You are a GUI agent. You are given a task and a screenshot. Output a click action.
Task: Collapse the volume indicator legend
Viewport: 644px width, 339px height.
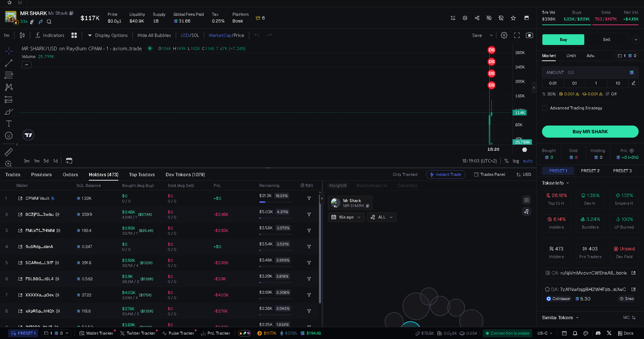tap(26, 64)
